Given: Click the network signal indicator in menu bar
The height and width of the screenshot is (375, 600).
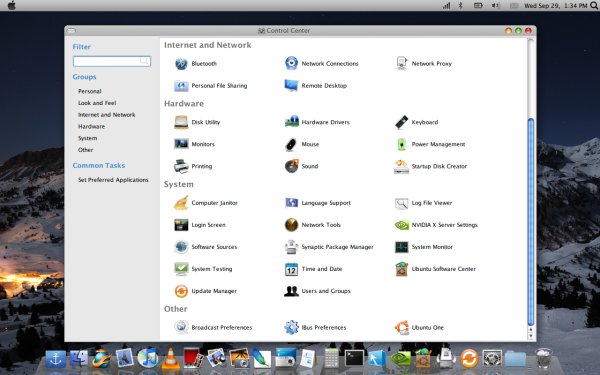Looking at the screenshot, I should tap(446, 5).
